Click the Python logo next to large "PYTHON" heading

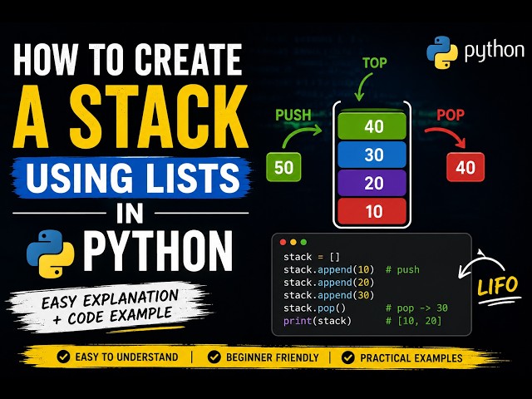(x=51, y=254)
